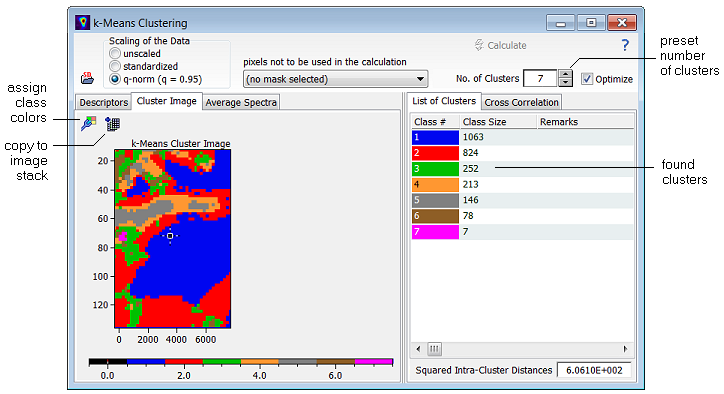Click the orange color swatch for class 4
The image size is (724, 394).
pos(435,184)
